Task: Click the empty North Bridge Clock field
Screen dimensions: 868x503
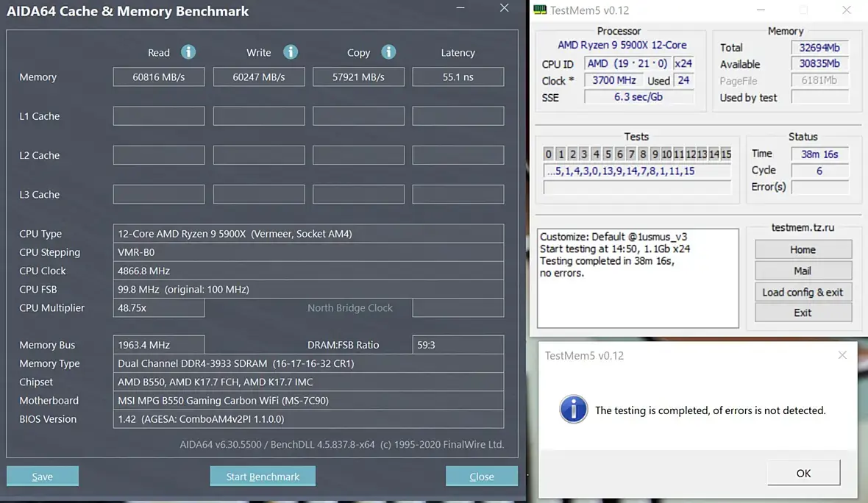Action: point(458,307)
